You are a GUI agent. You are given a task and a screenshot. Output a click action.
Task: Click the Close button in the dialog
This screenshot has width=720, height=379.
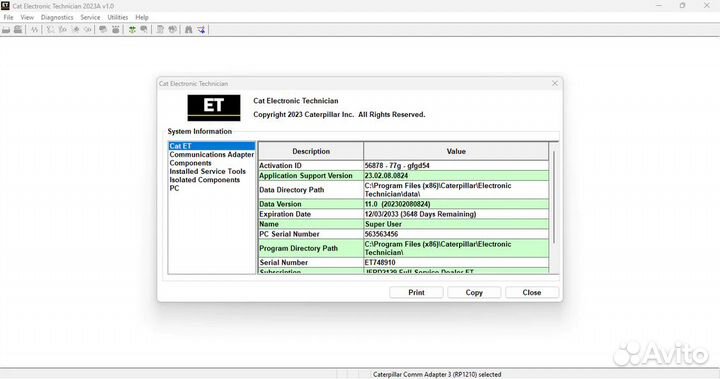pos(532,293)
